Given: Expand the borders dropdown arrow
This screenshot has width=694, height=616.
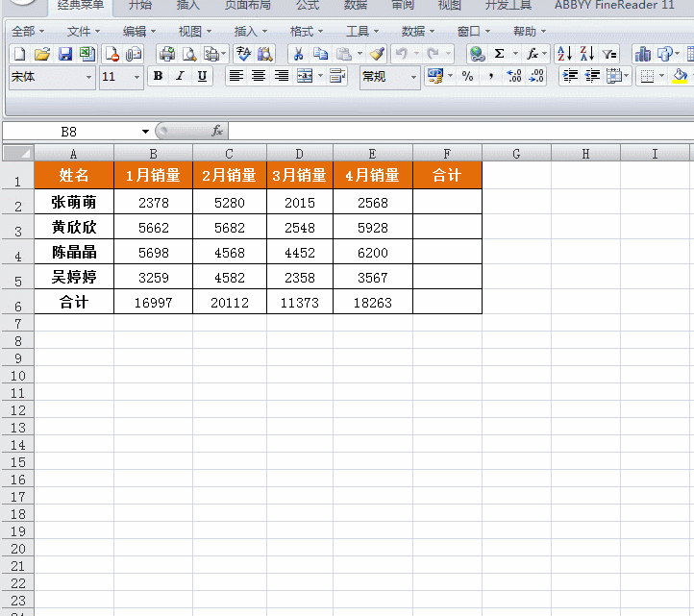Looking at the screenshot, I should coord(662,77).
